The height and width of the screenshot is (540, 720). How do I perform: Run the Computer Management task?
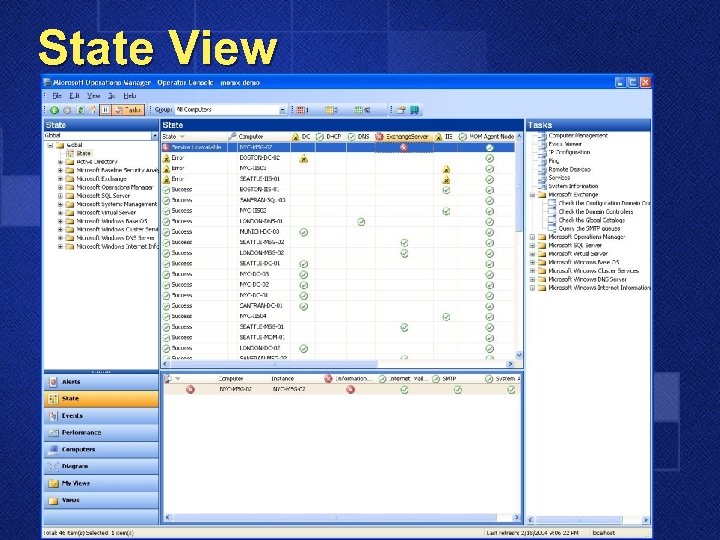(x=578, y=135)
